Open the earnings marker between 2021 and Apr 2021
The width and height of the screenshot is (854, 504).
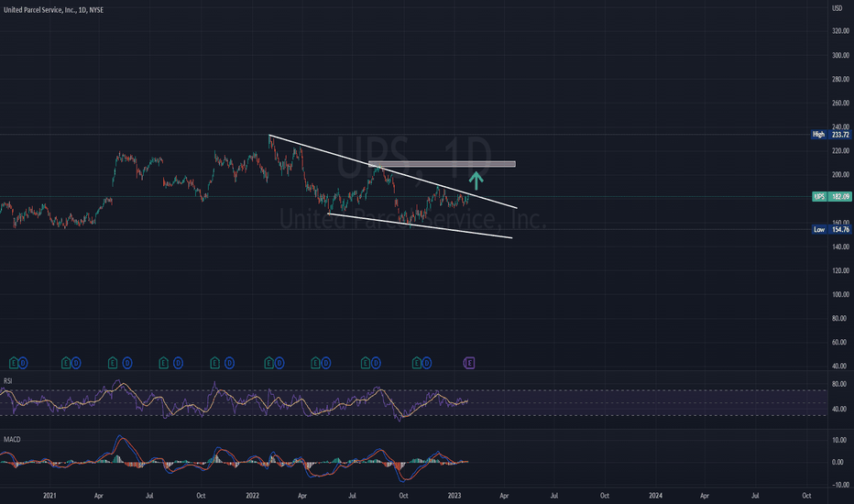click(66, 363)
